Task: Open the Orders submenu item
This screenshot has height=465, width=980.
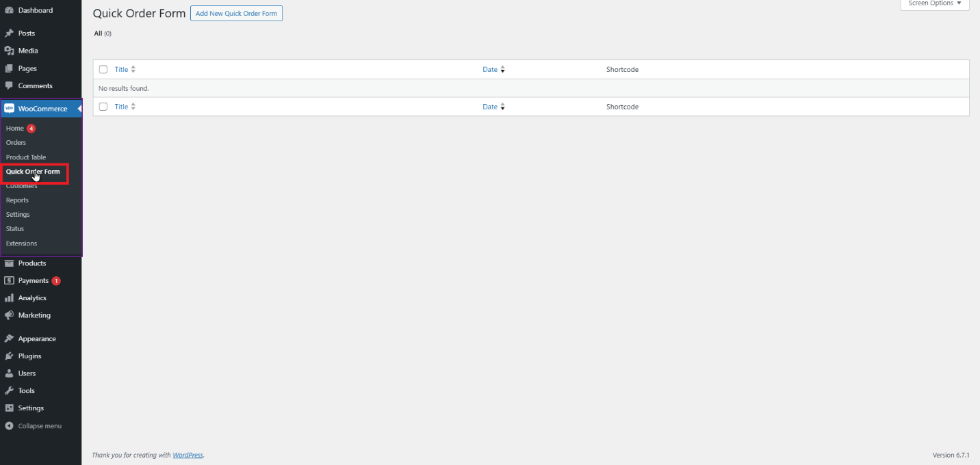Action: (16, 142)
